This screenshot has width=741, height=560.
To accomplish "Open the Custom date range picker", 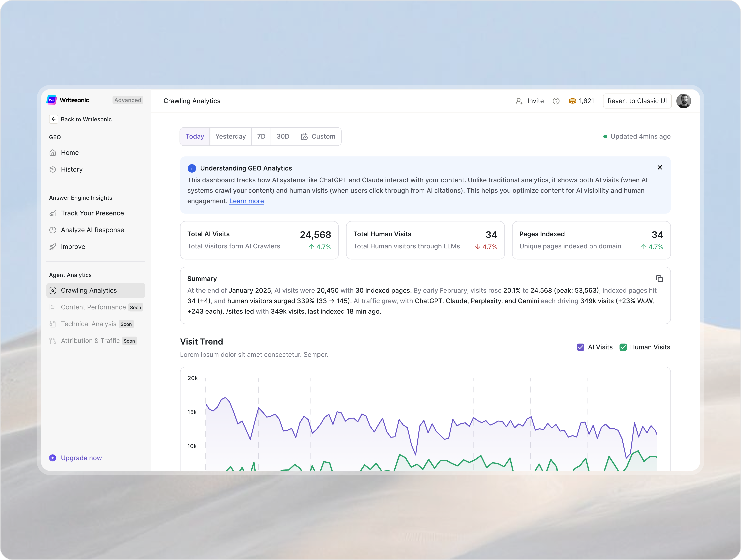I will click(x=318, y=136).
